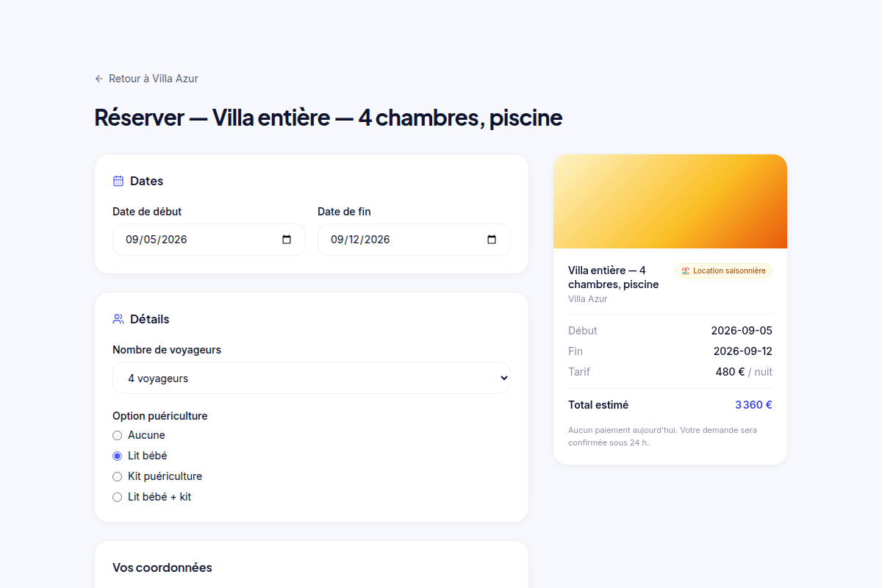Select the Lit bébé radio option
The height and width of the screenshot is (588, 882).
point(117,456)
